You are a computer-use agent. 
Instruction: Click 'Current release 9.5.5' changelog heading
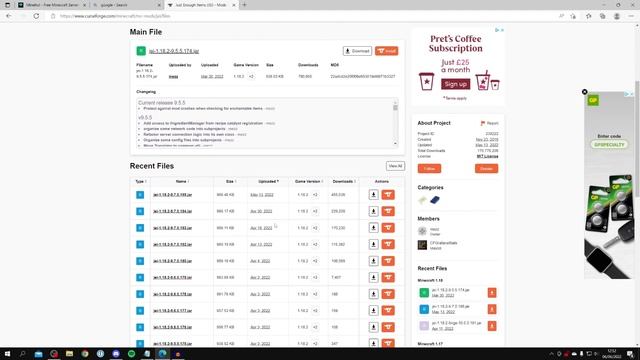point(162,103)
